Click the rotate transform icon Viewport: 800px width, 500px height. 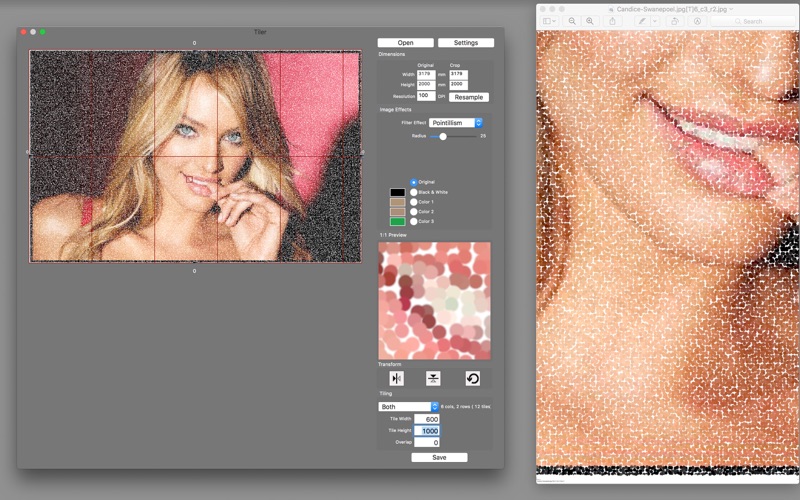tap(472, 379)
